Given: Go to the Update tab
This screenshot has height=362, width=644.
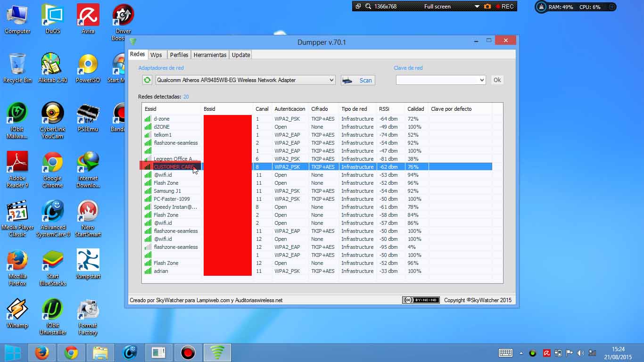Looking at the screenshot, I should [241, 55].
